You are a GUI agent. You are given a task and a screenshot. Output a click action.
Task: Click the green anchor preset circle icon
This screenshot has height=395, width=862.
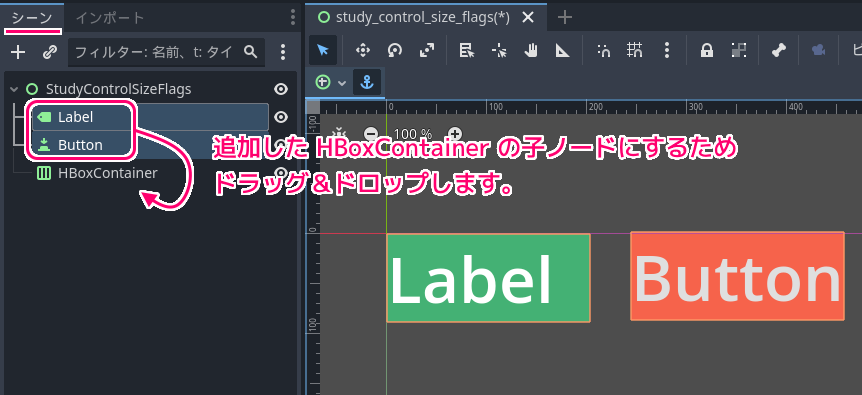pyautogui.click(x=323, y=82)
